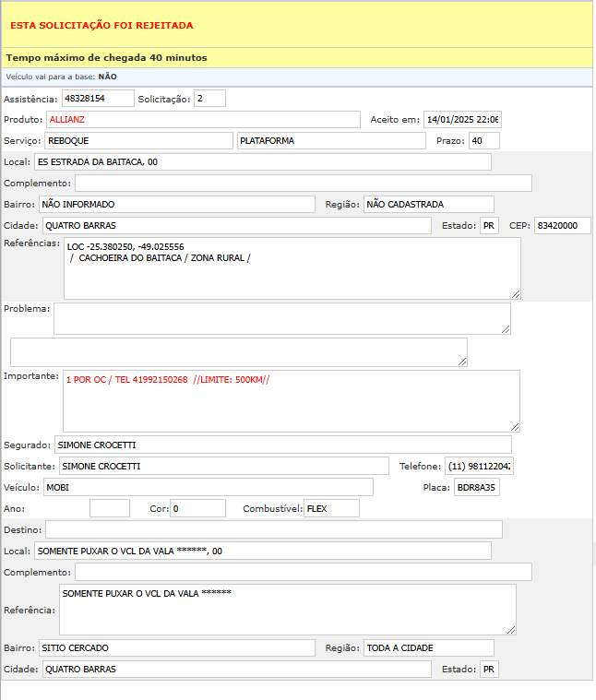Click the Região field NÃO CADASTRADA
The image size is (596, 700).
click(429, 204)
